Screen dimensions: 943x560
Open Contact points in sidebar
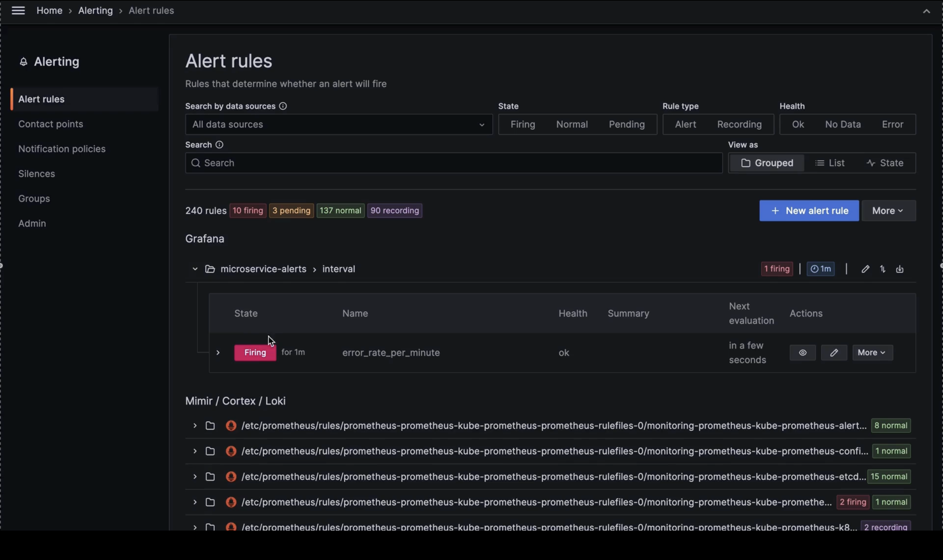point(51,124)
